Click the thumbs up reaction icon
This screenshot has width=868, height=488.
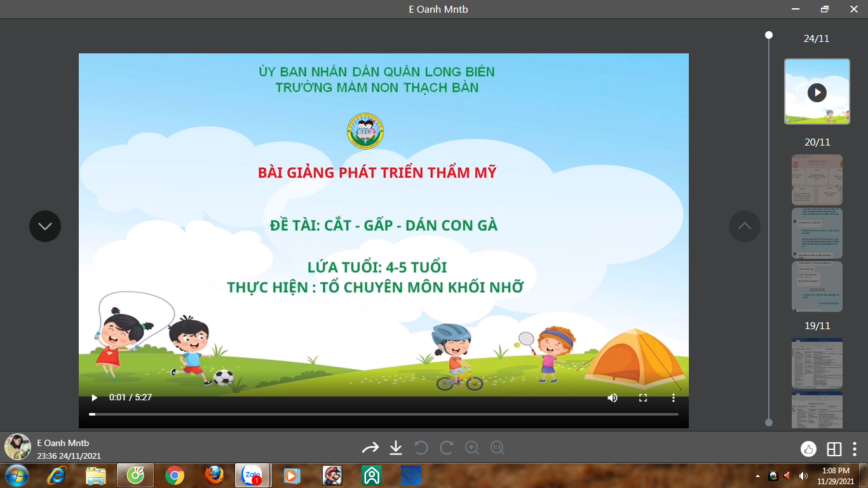tap(808, 449)
